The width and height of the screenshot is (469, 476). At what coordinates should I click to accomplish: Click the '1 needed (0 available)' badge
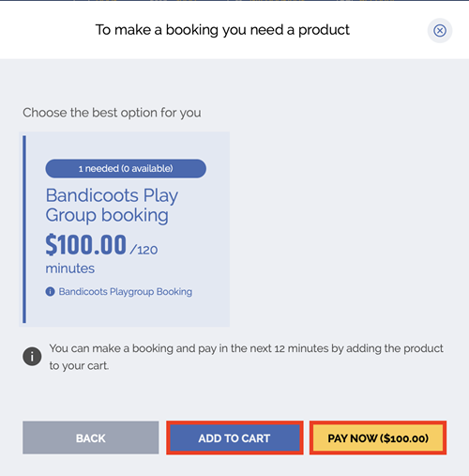click(x=126, y=169)
